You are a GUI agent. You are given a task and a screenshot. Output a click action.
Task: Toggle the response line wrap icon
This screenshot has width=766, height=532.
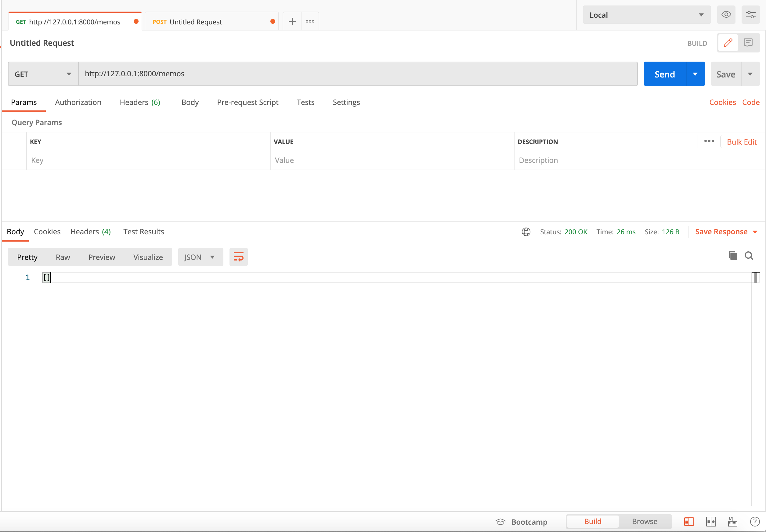click(x=238, y=257)
